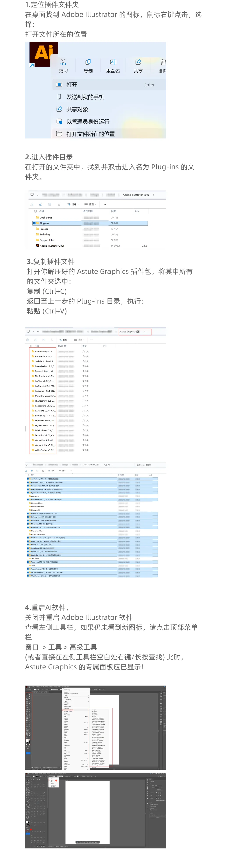
Task: Click the Phantasm v5.6.2 folder icon in the Astute Graphics插件 window
Action: pos(33,401)
